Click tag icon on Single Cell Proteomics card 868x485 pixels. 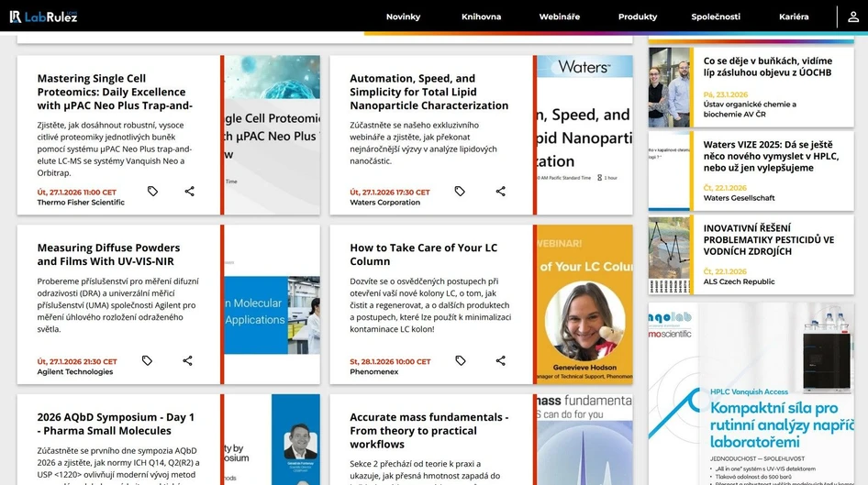[x=152, y=192]
